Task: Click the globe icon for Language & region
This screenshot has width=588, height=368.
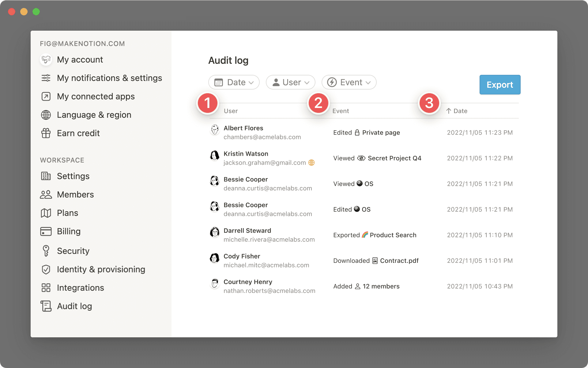Action: [x=46, y=115]
